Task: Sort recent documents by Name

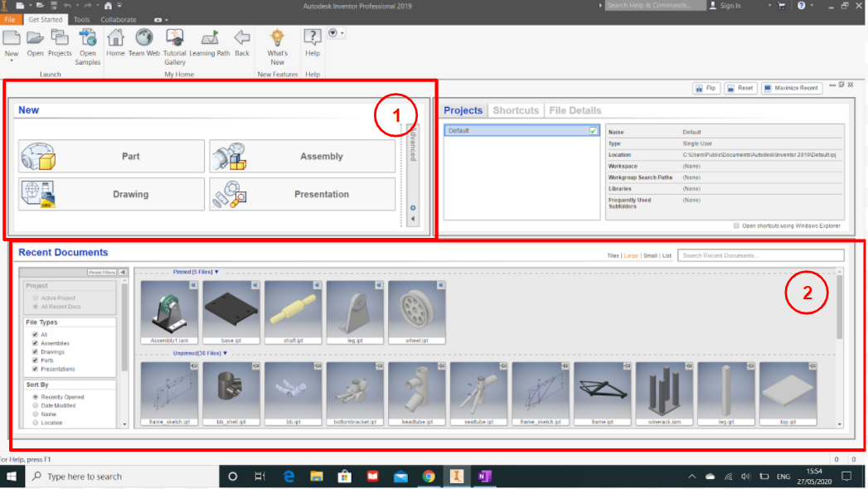Action: 36,414
